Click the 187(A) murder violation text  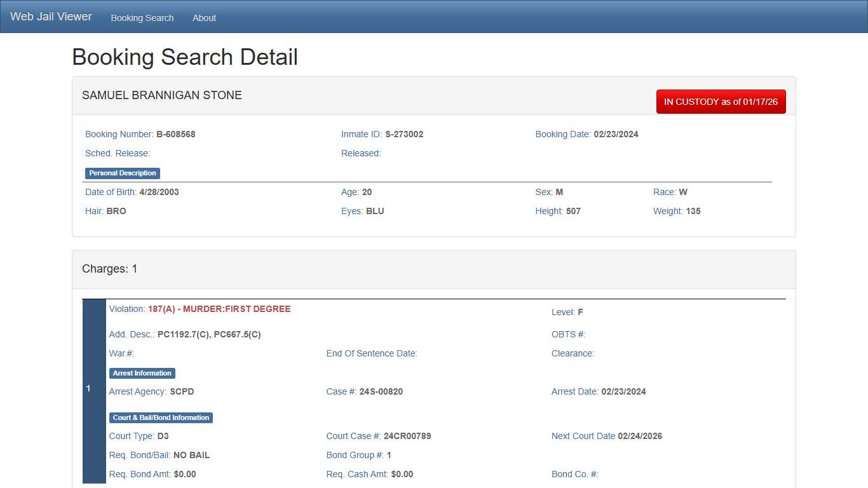tap(219, 309)
